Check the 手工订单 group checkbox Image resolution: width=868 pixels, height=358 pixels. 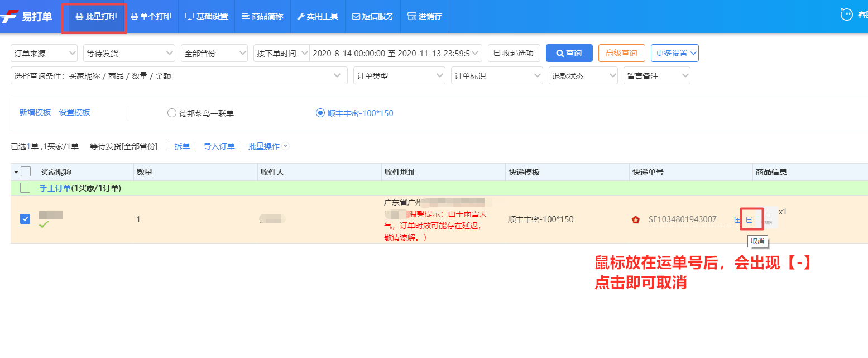click(25, 188)
